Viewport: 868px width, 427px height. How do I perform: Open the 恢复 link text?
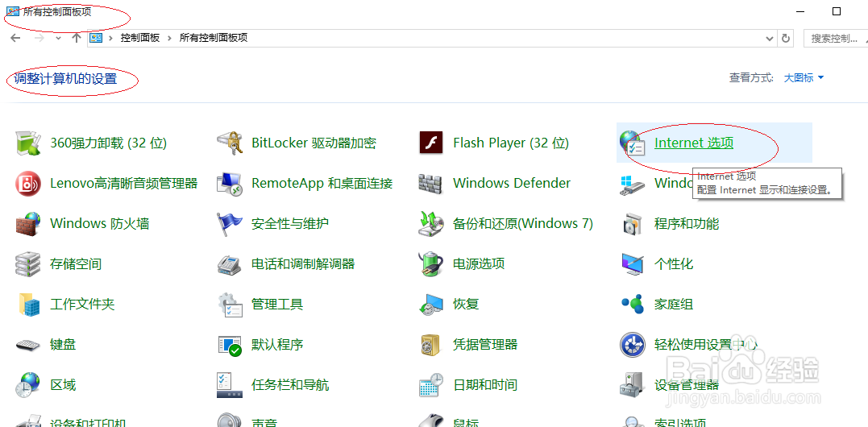coord(466,305)
